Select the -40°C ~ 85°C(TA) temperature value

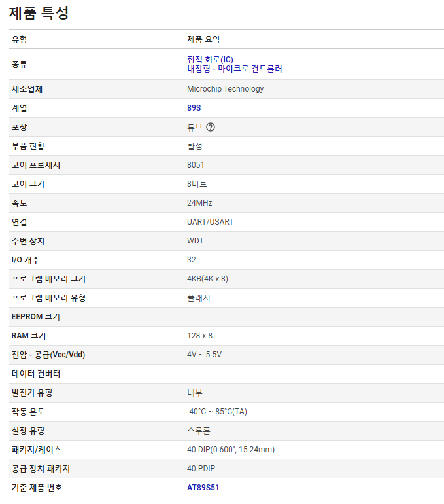(x=217, y=412)
